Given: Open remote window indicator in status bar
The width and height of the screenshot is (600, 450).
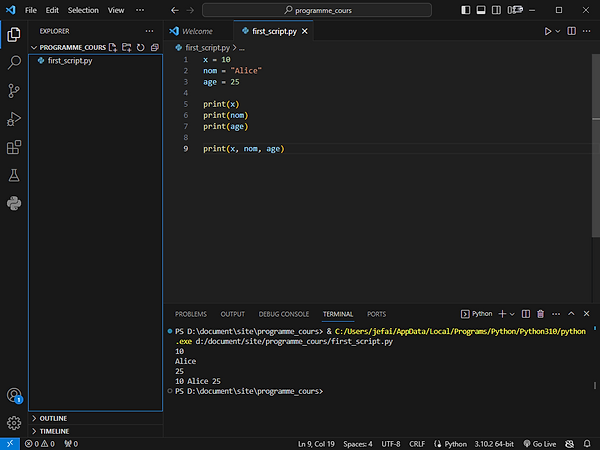Looking at the screenshot, I should coord(10,443).
